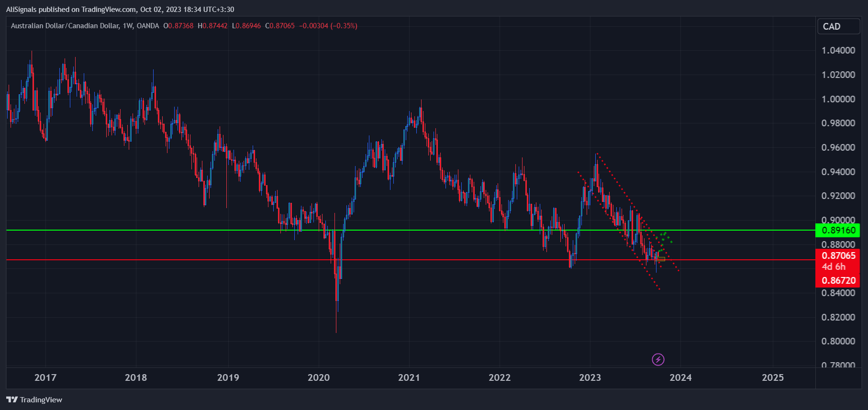Click the 2021 time axis label
Image resolution: width=868 pixels, height=410 pixels.
[x=409, y=377]
